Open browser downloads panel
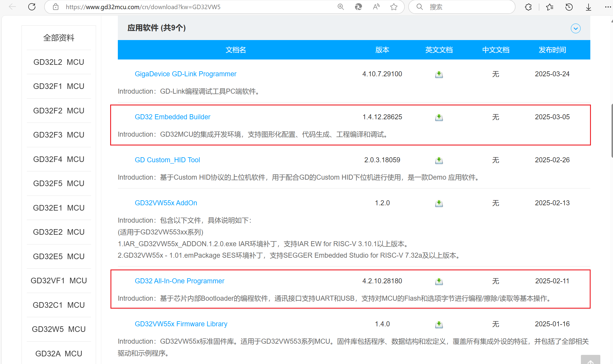613x364 pixels. 589,7
